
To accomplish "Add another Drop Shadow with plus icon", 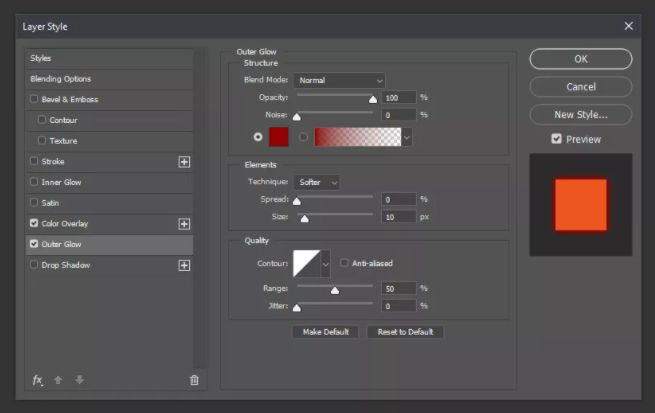I will coord(184,265).
